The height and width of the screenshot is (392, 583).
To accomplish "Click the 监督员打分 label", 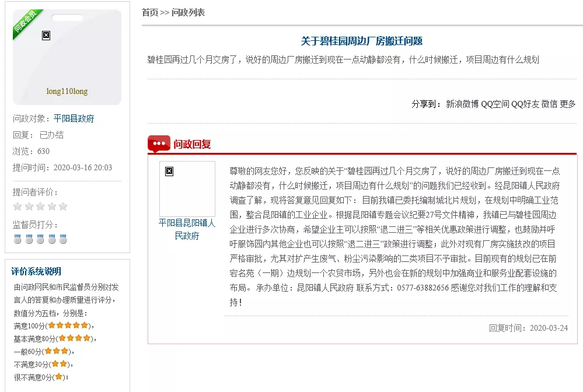I will (36, 225).
